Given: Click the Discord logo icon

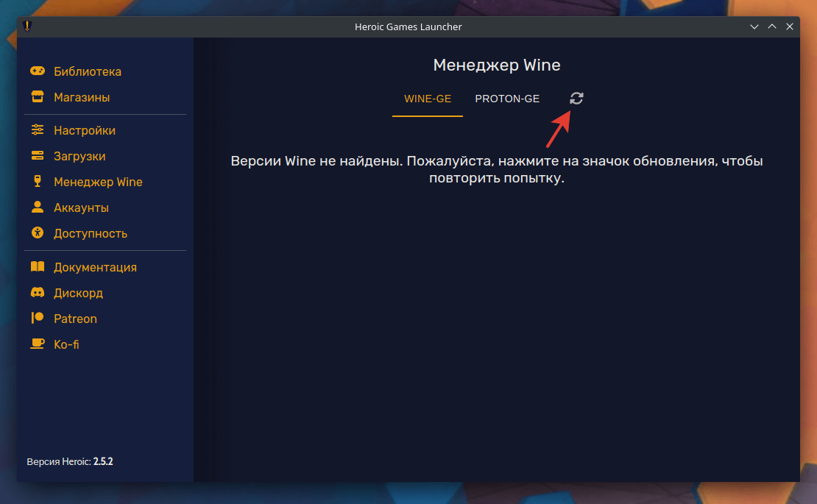Looking at the screenshot, I should click(x=38, y=293).
